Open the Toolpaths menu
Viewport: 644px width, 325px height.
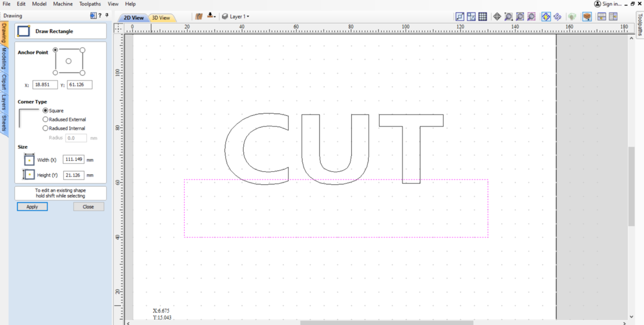click(x=90, y=4)
